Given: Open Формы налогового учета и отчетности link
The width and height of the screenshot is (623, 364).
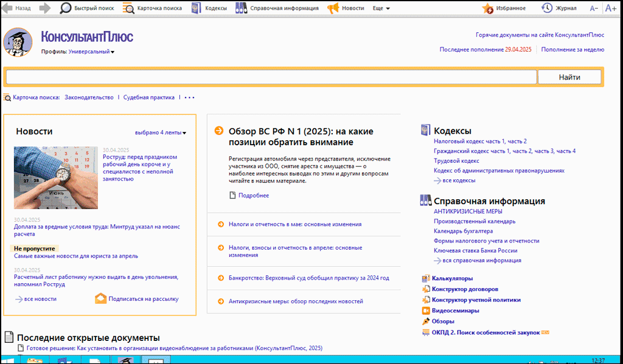Looking at the screenshot, I should [486, 241].
